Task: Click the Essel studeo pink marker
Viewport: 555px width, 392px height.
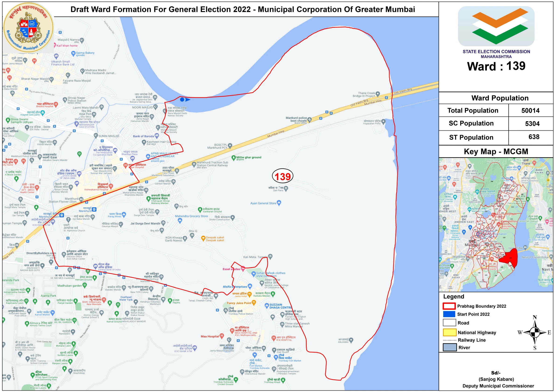Action: (243, 269)
